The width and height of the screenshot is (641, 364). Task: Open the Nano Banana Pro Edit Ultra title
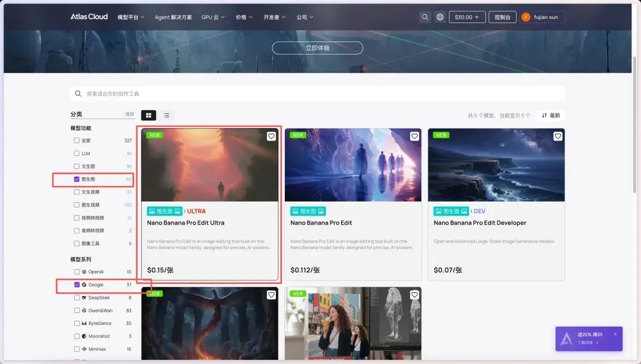(x=186, y=223)
